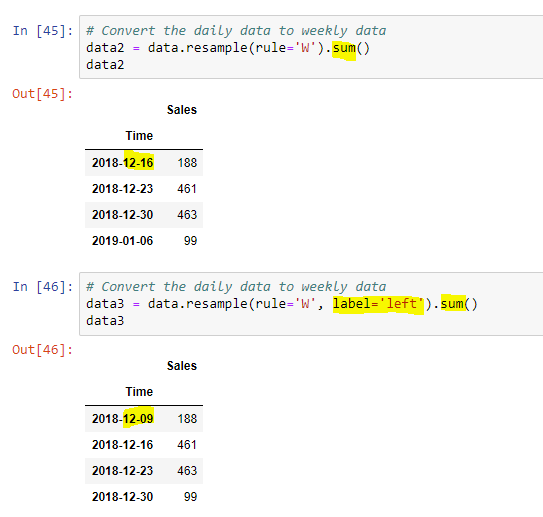Viewport: 543px width, 517px height.
Task: Click the Out[46] output prompt
Action: [43, 350]
